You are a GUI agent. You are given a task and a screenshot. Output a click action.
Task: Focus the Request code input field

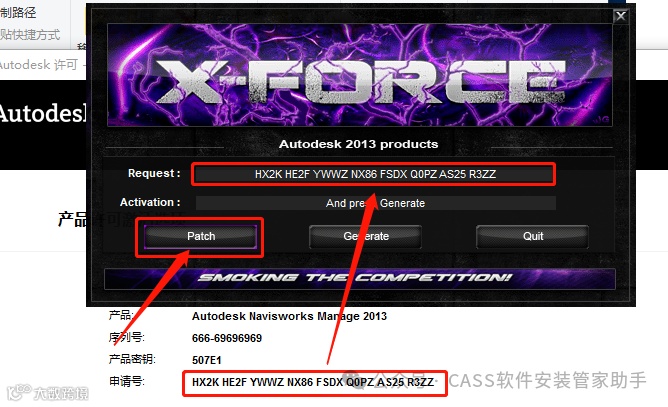point(374,174)
